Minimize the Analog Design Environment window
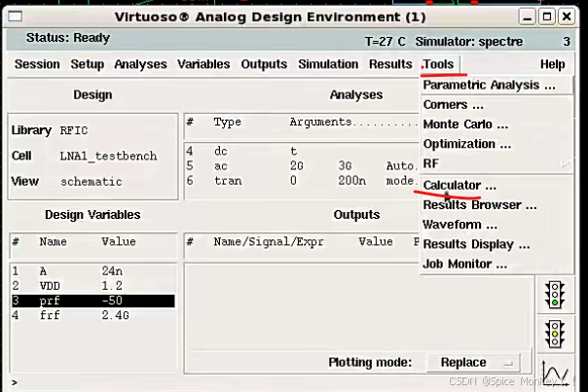The height and width of the screenshot is (392, 588). tap(528, 17)
